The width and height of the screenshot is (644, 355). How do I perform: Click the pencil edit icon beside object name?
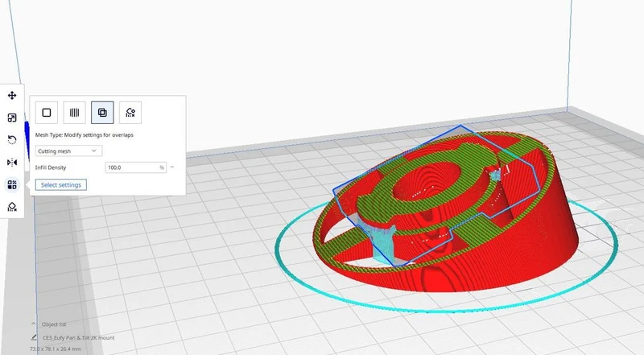pos(34,337)
